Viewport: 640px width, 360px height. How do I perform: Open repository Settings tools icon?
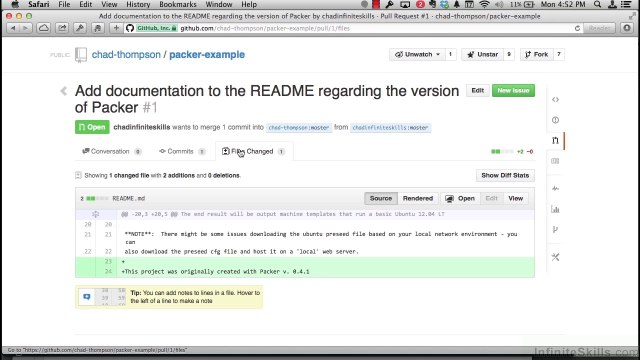coord(555,257)
